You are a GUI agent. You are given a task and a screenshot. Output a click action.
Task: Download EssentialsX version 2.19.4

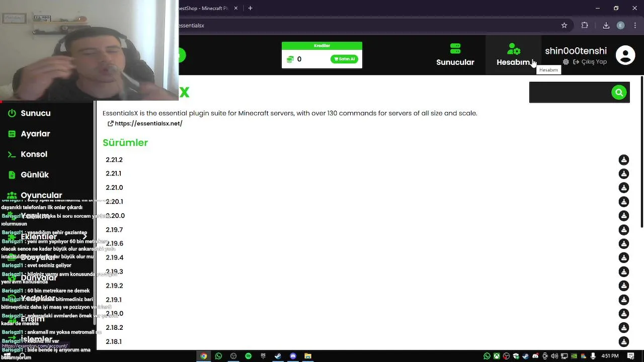click(x=624, y=258)
